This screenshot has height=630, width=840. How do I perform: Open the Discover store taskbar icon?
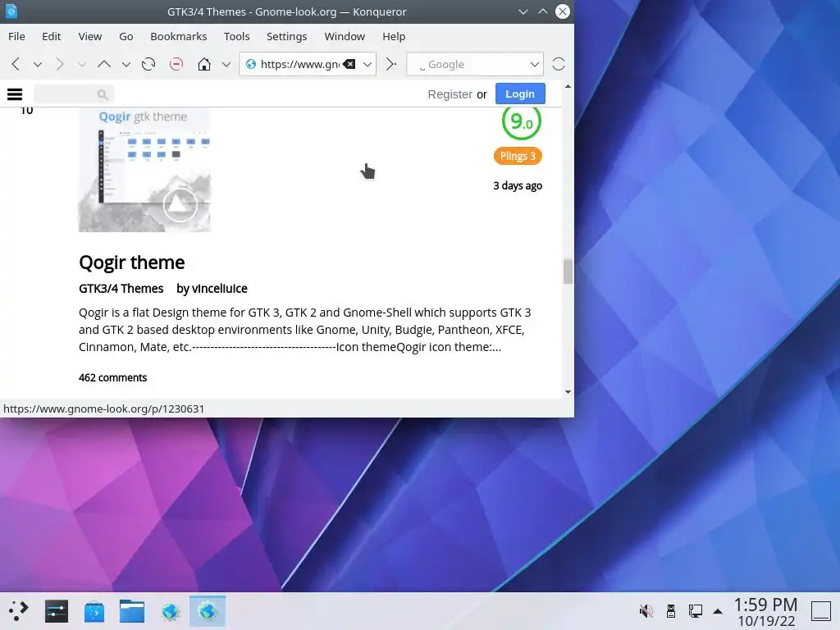94,610
